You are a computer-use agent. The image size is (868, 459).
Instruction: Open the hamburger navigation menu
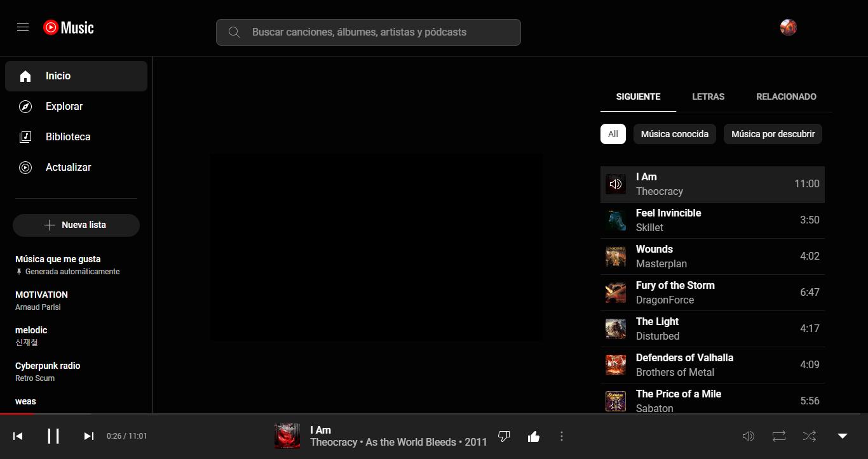pyautogui.click(x=23, y=27)
